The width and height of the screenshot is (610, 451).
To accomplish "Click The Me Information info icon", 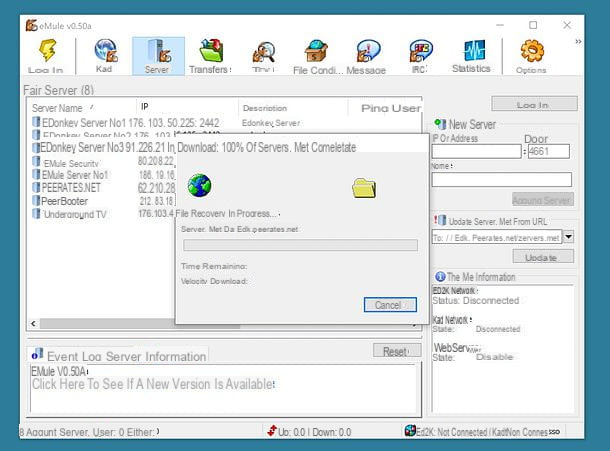I will (440, 277).
